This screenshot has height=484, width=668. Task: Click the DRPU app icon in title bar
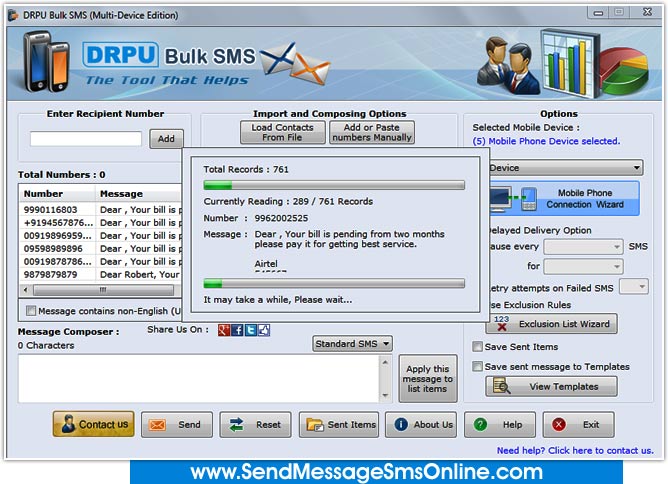13,15
